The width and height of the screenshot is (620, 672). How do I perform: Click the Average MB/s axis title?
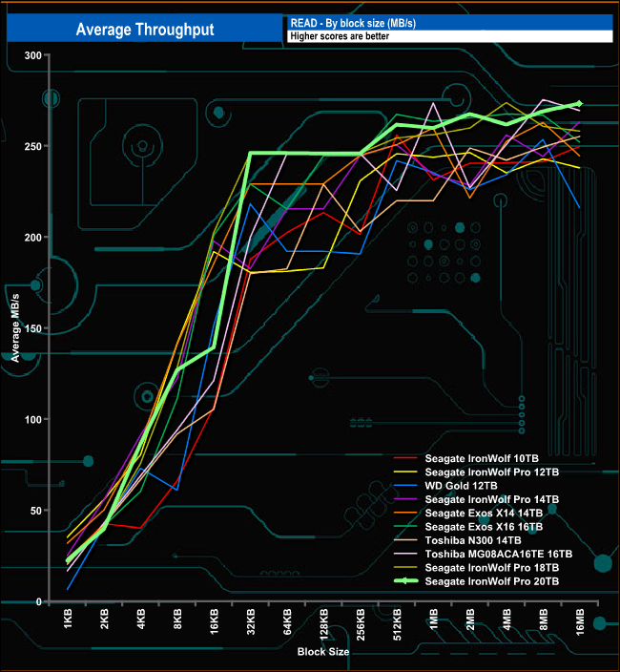pyautogui.click(x=15, y=327)
